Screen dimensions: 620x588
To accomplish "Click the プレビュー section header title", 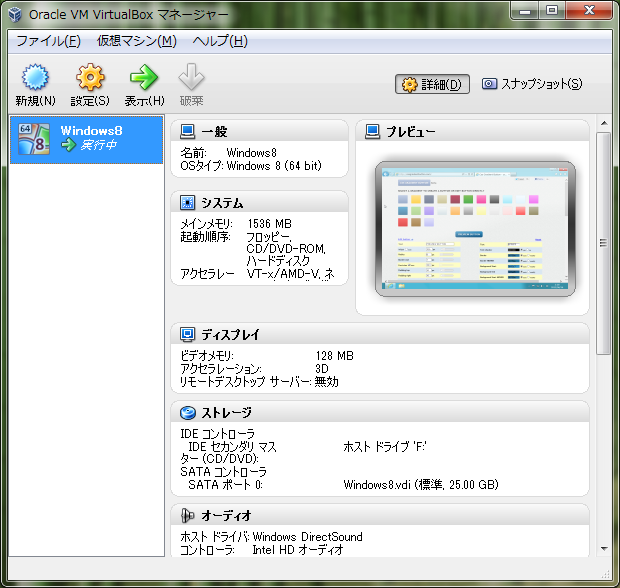I will pyautogui.click(x=410, y=132).
